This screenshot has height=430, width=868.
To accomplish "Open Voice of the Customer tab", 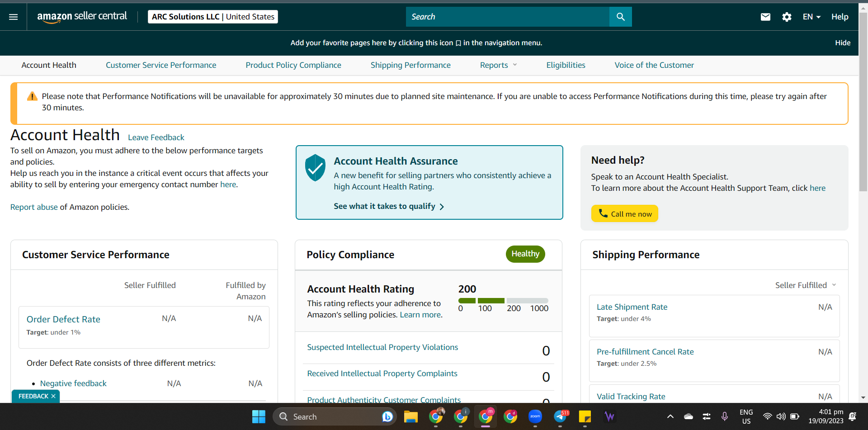I will click(654, 65).
